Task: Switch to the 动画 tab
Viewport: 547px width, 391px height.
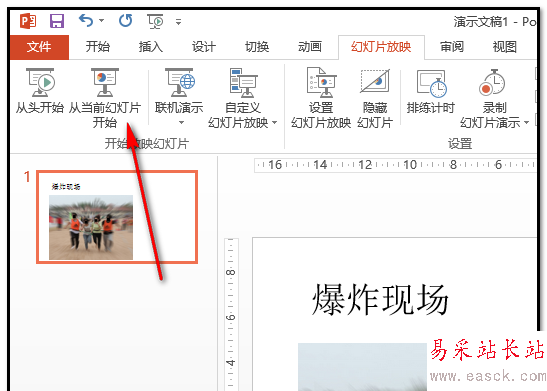Action: coord(310,47)
